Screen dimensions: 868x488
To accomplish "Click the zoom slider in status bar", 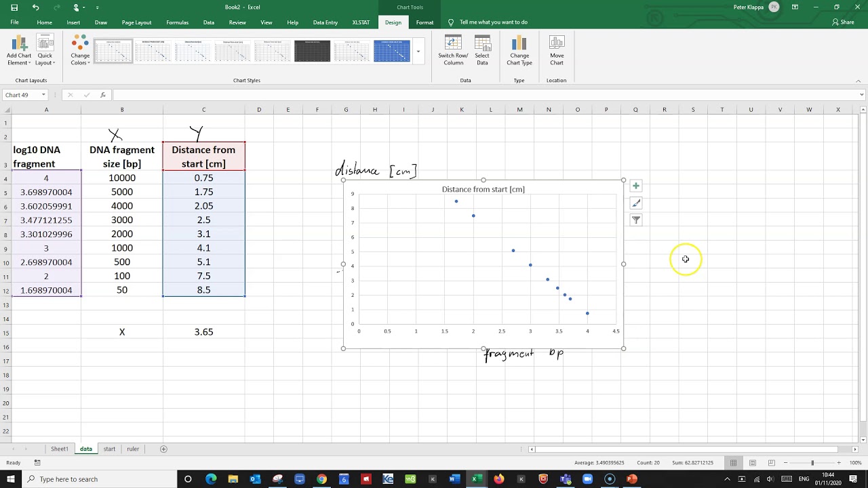I will [x=812, y=463].
